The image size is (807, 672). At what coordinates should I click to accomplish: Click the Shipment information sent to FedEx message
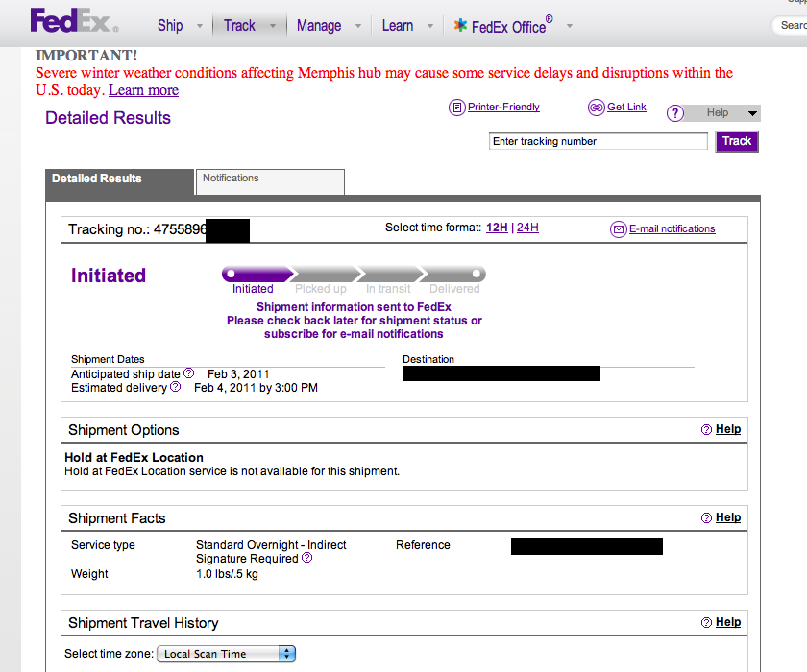tap(354, 307)
